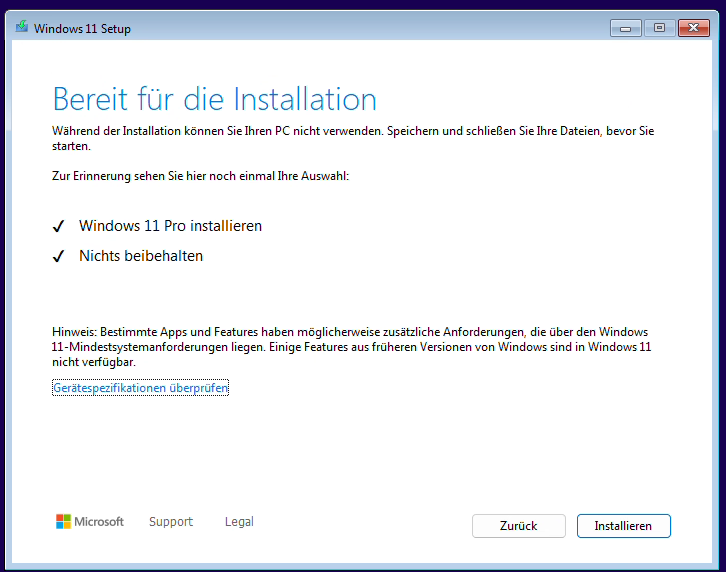Screen dimensions: 726x572
Task: Click the Microsoft logo
Action: point(90,522)
